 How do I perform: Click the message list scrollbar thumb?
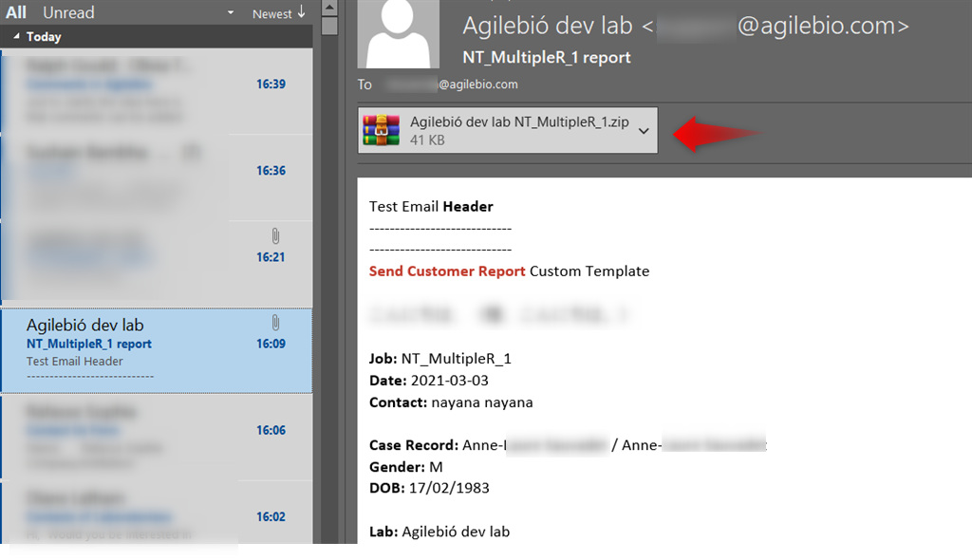tap(329, 26)
